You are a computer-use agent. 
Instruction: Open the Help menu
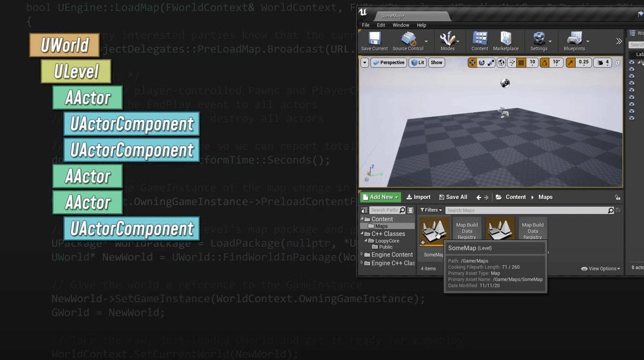click(421, 25)
